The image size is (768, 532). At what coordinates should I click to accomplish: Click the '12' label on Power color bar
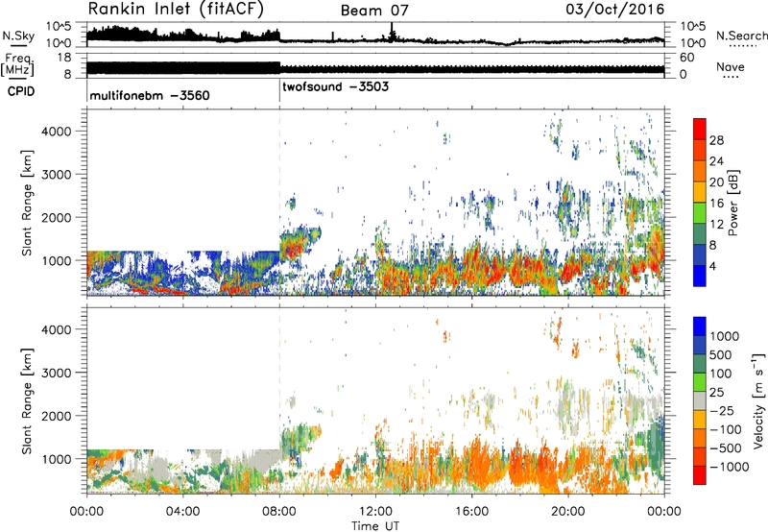716,225
